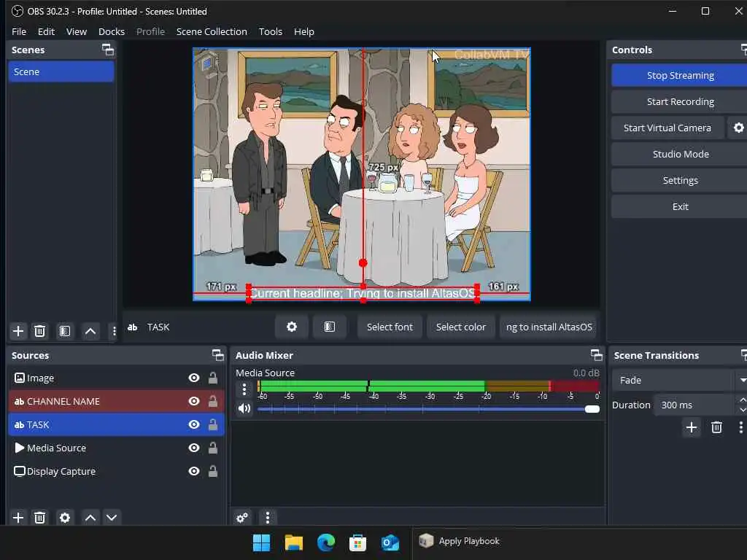
Task: Open scene filters icon in Scenes toolbar
Action: tap(65, 331)
